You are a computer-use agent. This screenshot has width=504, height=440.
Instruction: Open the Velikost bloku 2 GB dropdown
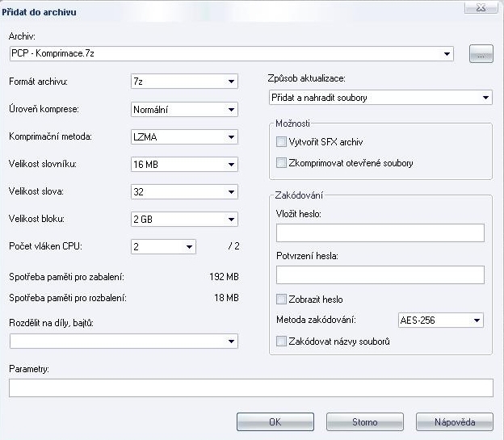pyautogui.click(x=184, y=220)
